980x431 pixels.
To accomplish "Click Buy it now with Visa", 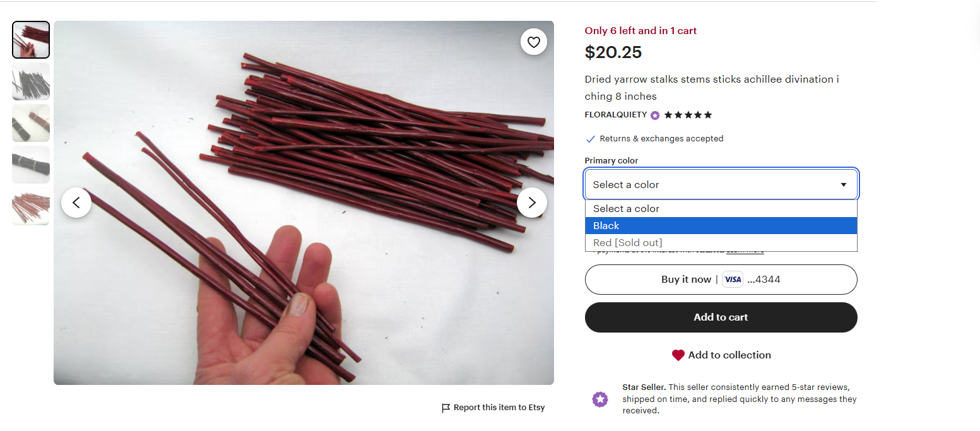I will [721, 280].
